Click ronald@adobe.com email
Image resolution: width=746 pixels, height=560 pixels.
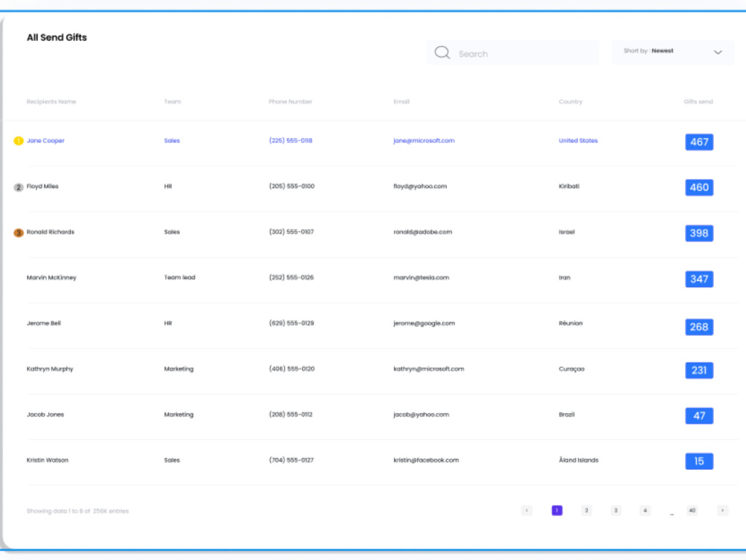422,232
